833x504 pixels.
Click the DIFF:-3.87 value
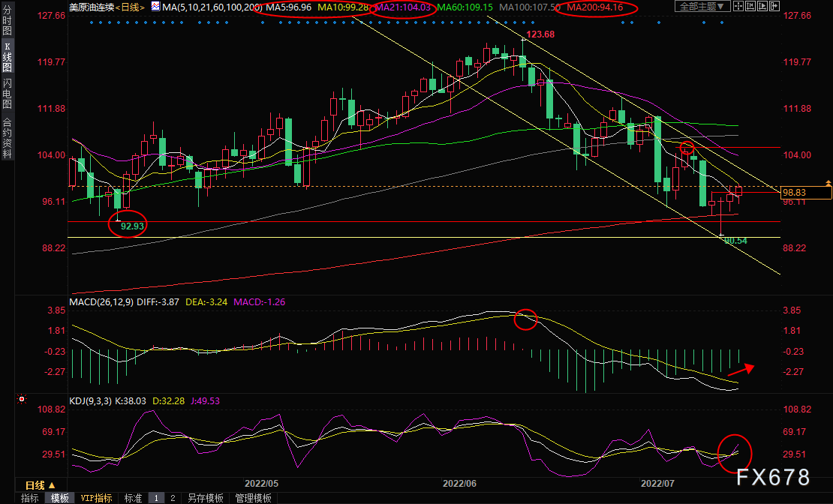pyautogui.click(x=158, y=301)
